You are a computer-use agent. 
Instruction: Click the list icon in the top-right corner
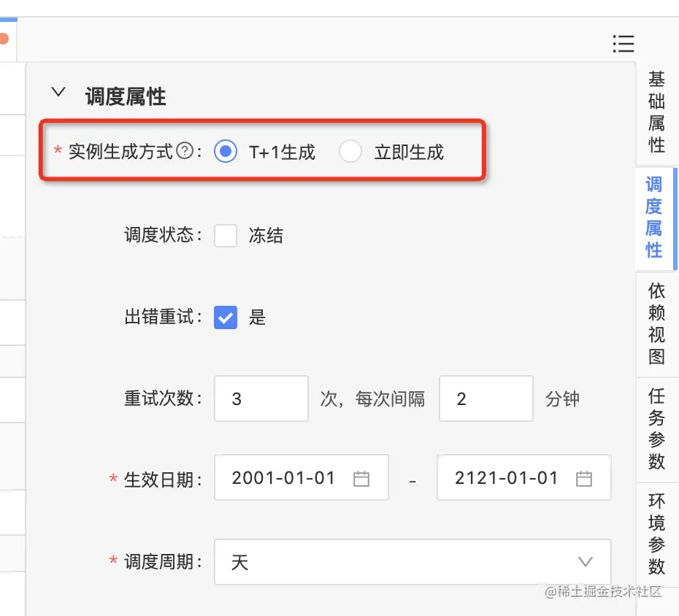pos(624,44)
